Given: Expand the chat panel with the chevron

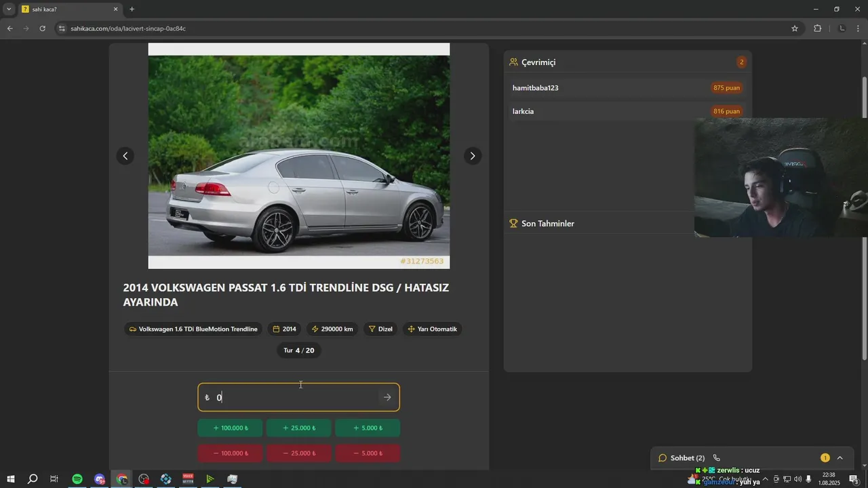Looking at the screenshot, I should coord(840,458).
